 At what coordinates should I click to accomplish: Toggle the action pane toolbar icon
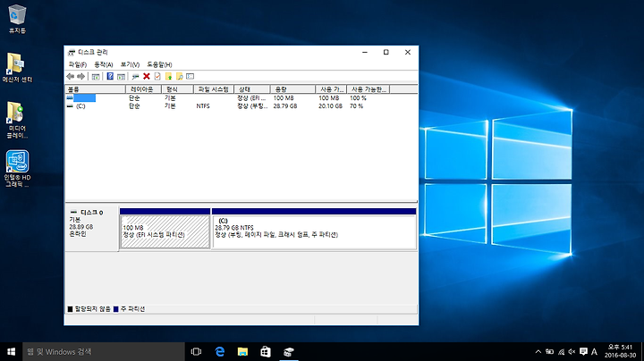121,76
